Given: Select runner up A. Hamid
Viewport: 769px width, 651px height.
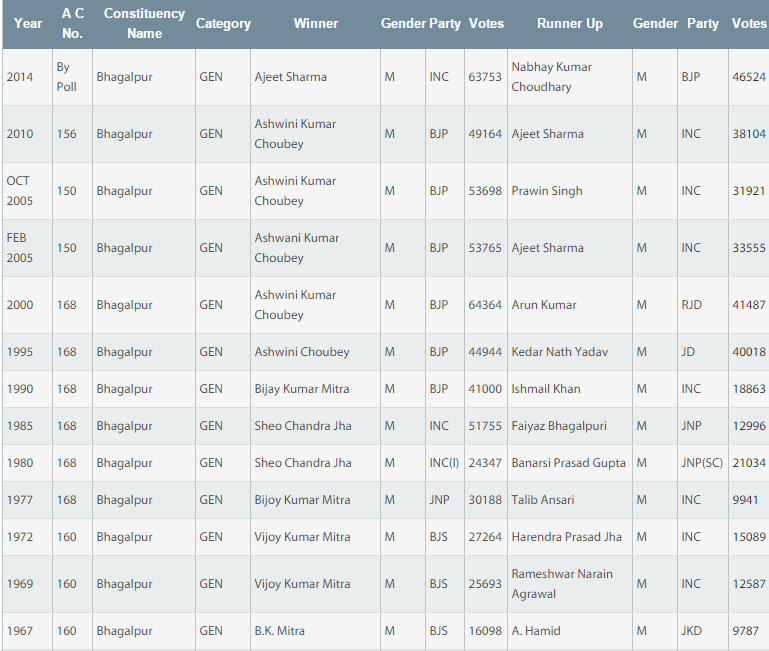Looking at the screenshot, I should pos(536,631).
